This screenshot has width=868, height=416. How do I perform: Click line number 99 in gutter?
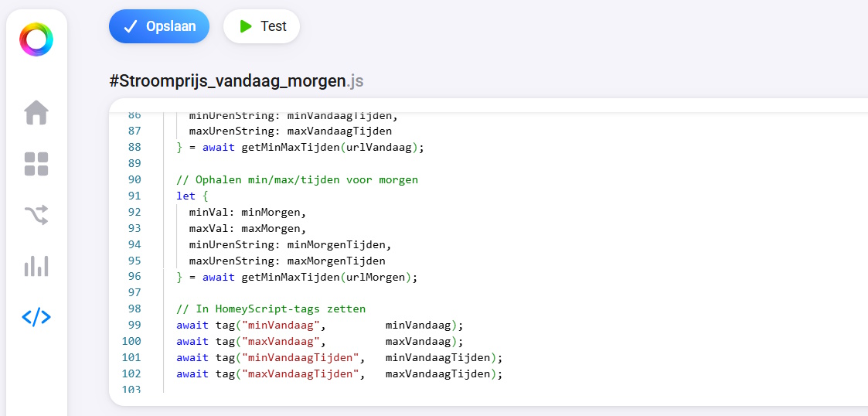click(x=134, y=325)
